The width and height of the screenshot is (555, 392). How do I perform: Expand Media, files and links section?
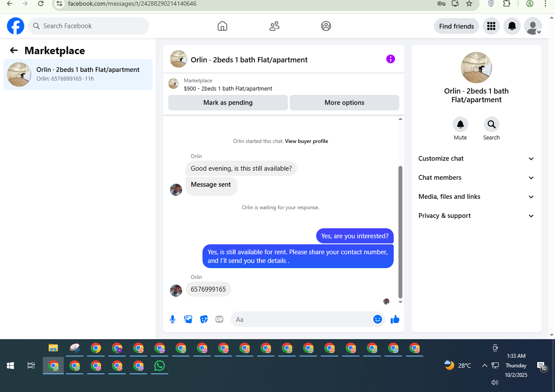pos(476,197)
